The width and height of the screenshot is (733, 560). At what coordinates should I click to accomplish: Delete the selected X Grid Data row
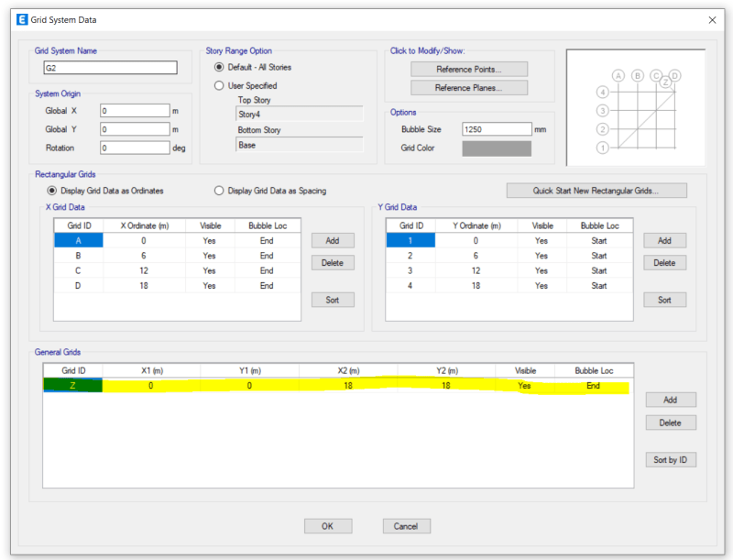coord(333,263)
